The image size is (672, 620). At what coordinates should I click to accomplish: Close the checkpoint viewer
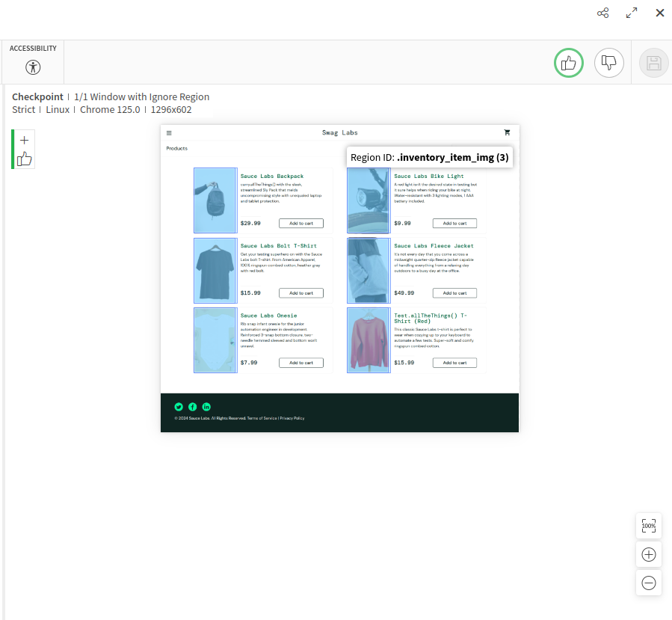point(660,13)
